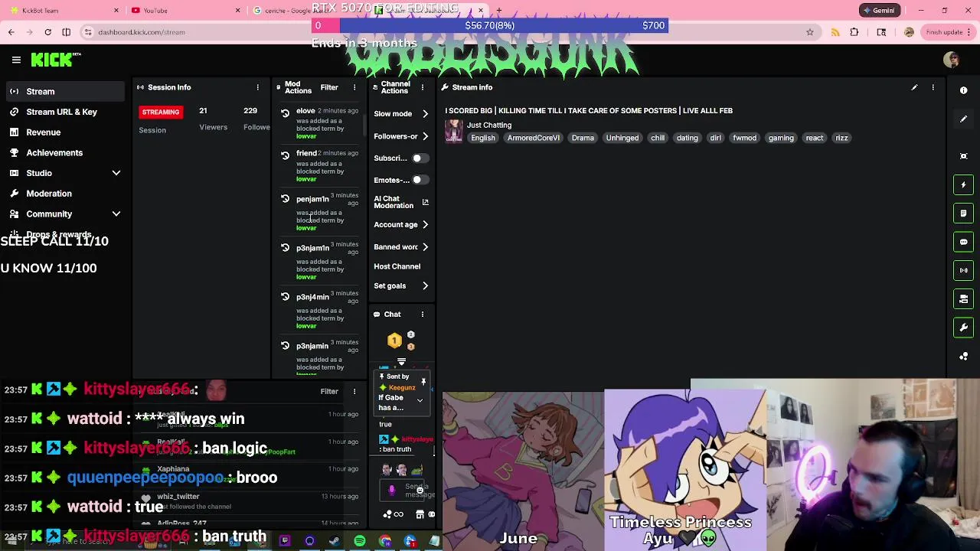This screenshot has width=980, height=551.
Task: Click the Gemini button in browser
Action: pyautogui.click(x=878, y=11)
